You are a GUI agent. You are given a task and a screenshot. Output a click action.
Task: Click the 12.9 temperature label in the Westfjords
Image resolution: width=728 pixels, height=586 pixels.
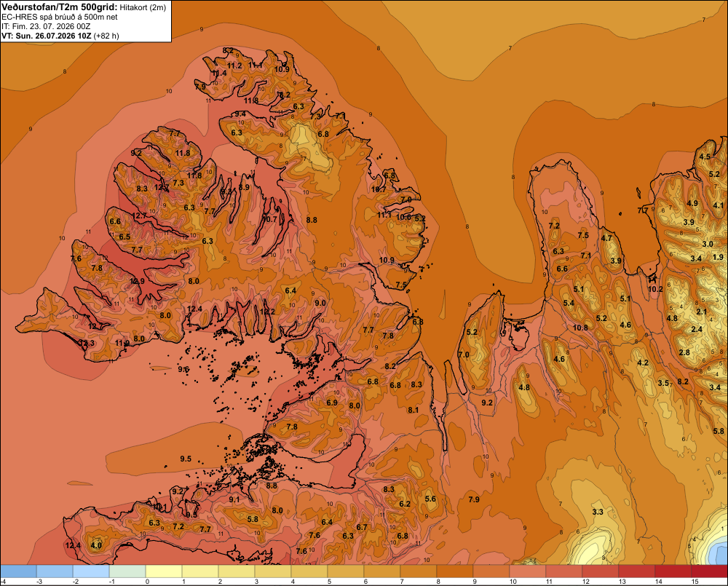tap(137, 281)
